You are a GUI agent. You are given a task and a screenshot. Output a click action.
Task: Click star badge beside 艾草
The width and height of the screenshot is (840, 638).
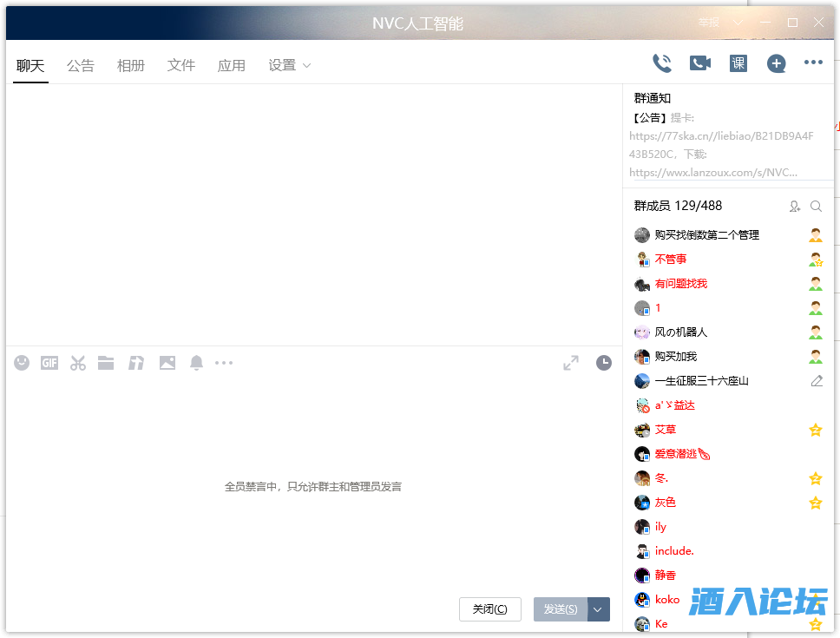tap(816, 430)
